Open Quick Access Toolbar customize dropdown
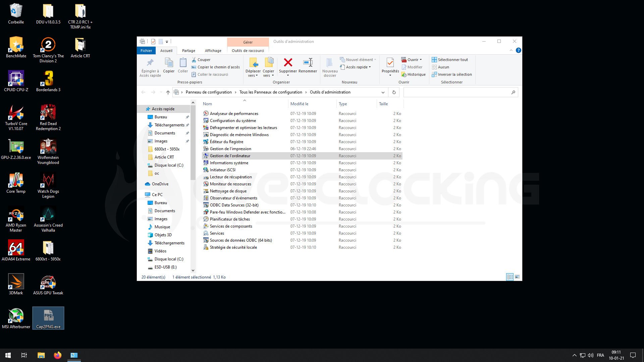 tap(167, 42)
